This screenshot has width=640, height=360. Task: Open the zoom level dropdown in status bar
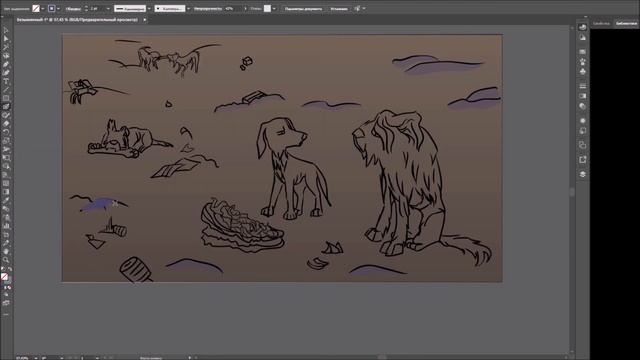click(35, 358)
